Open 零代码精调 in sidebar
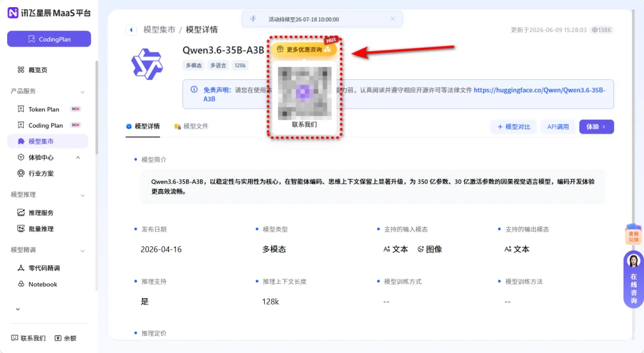The height and width of the screenshot is (353, 644). [x=44, y=268]
